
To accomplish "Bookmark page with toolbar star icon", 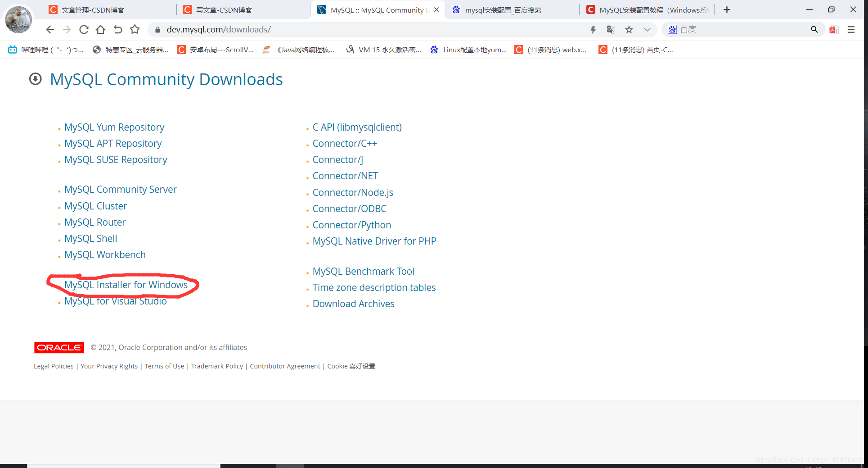I will (135, 30).
